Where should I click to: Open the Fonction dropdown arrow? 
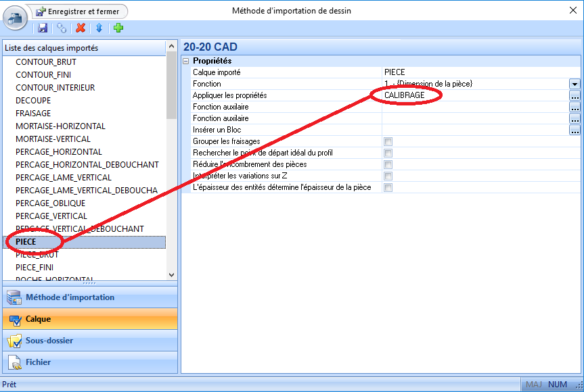click(x=575, y=84)
